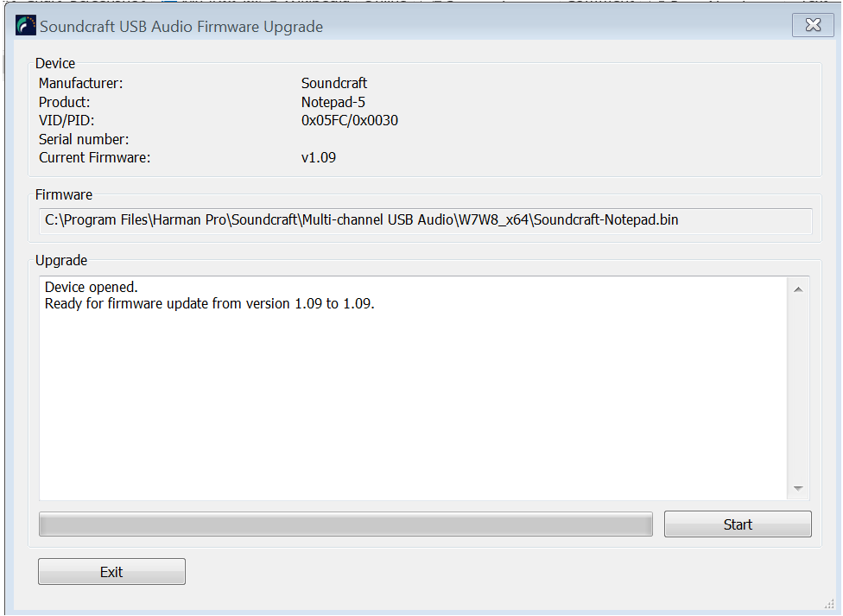Close the Firmware Upgrade dialog
The width and height of the screenshot is (843, 616).
813,25
